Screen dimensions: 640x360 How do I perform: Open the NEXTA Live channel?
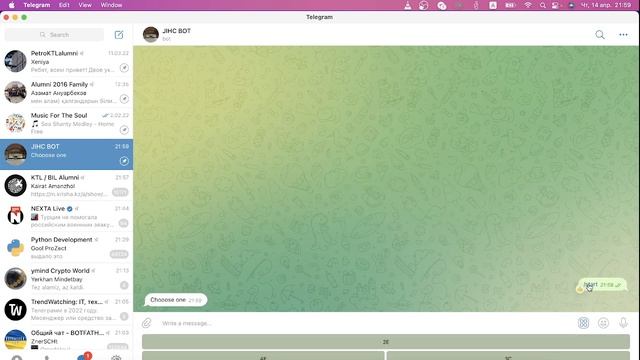tap(67, 216)
